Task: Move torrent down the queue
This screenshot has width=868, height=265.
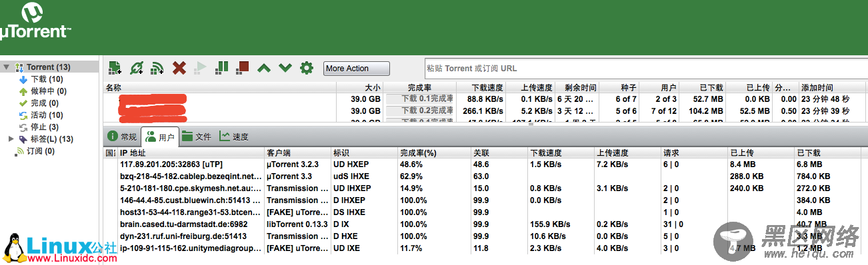Action: pyautogui.click(x=285, y=68)
